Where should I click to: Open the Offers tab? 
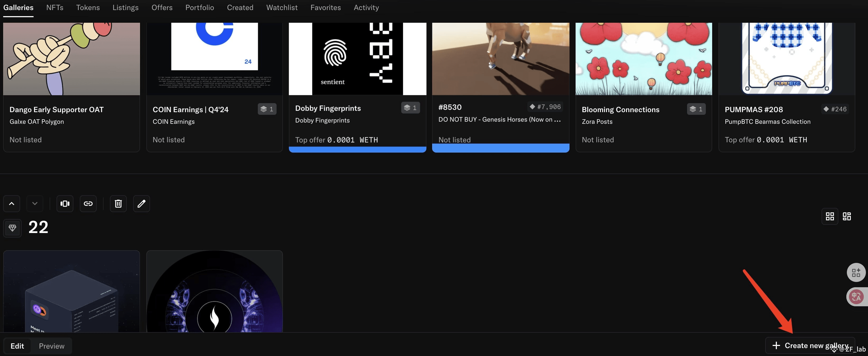pyautogui.click(x=162, y=7)
